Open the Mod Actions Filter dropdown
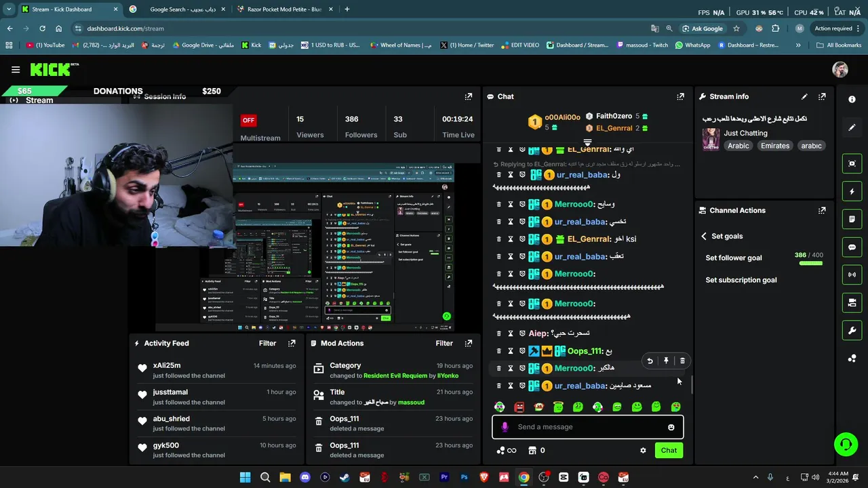Viewport: 868px width, 488px height. pyautogui.click(x=444, y=343)
